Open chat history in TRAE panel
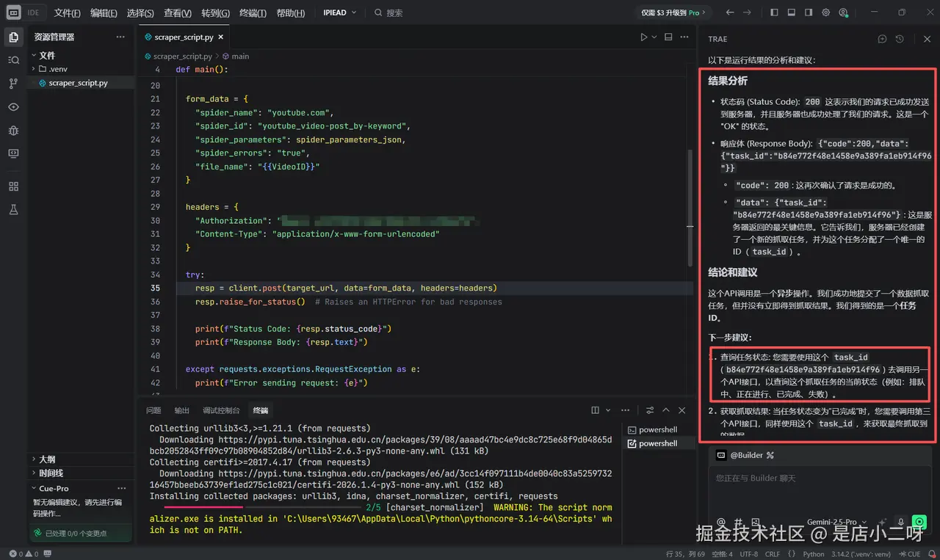The height and width of the screenshot is (560, 940). click(x=900, y=39)
